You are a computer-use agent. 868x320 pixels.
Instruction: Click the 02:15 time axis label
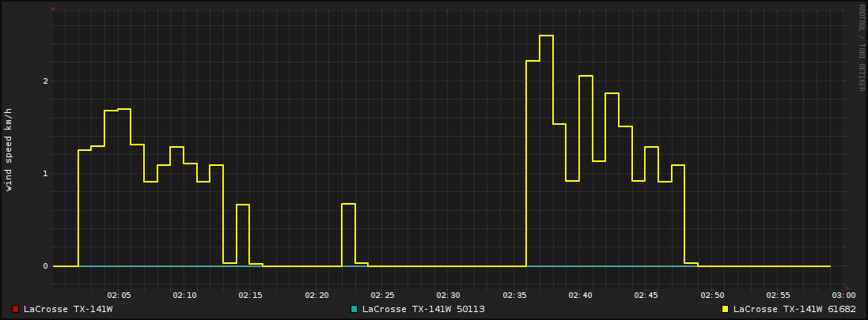pyautogui.click(x=250, y=296)
